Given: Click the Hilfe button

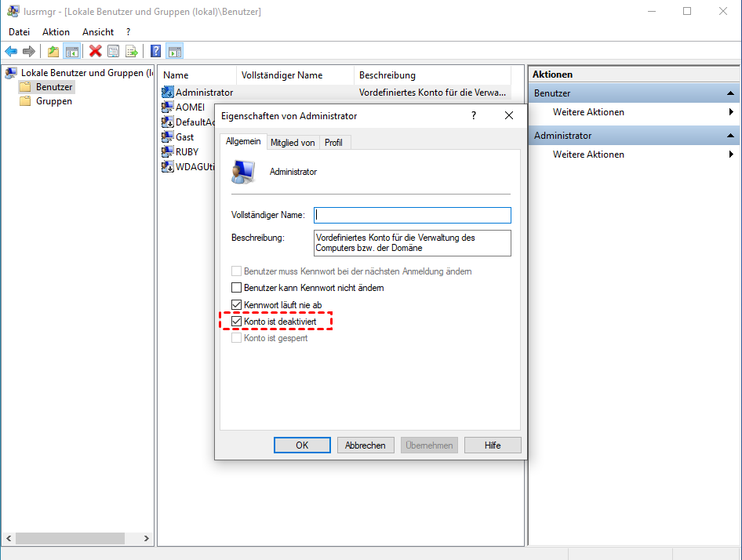Looking at the screenshot, I should [x=493, y=445].
